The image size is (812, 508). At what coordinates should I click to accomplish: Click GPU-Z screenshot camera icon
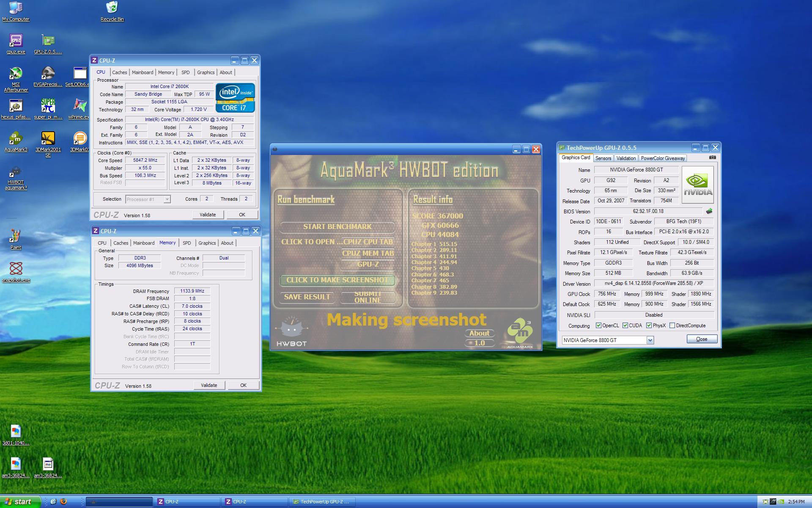(713, 157)
